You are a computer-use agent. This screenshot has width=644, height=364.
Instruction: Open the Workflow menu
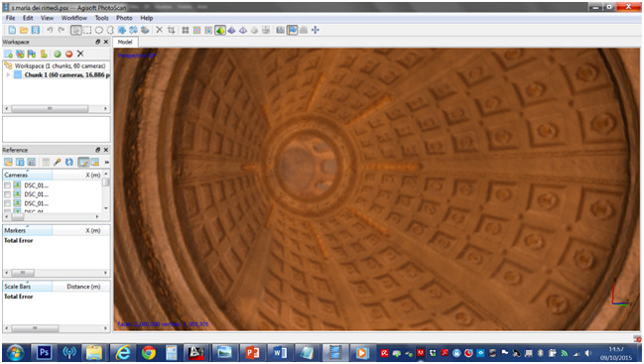point(74,18)
